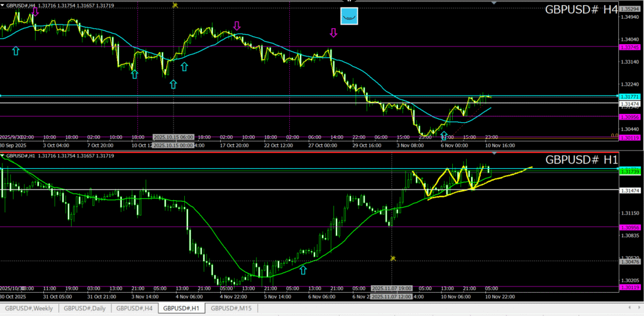The image size is (644, 316).
Task: Expand the H4 chart title triangle menu
Action: tap(3, 5)
